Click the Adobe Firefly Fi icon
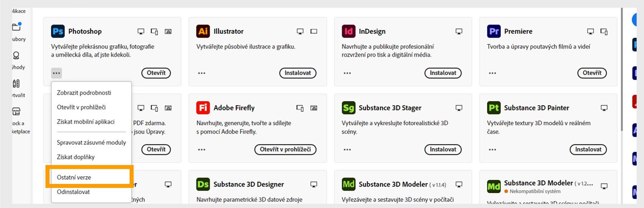 click(x=203, y=108)
